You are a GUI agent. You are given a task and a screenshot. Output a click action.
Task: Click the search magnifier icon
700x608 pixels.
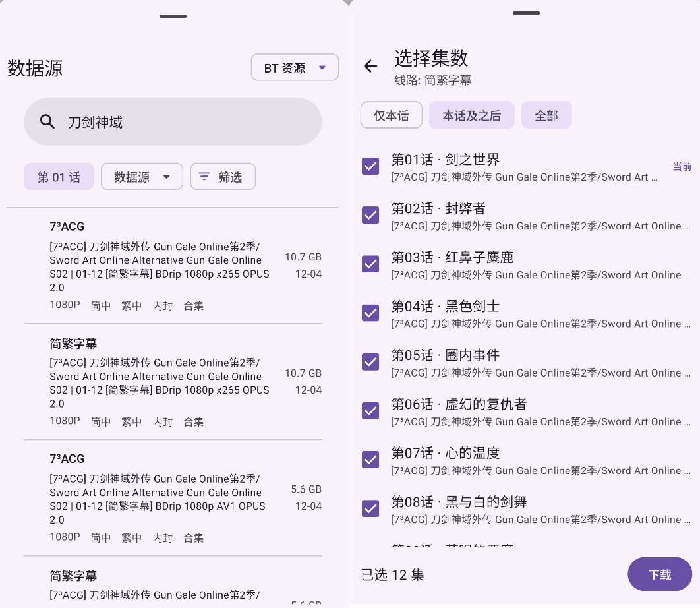[47, 121]
